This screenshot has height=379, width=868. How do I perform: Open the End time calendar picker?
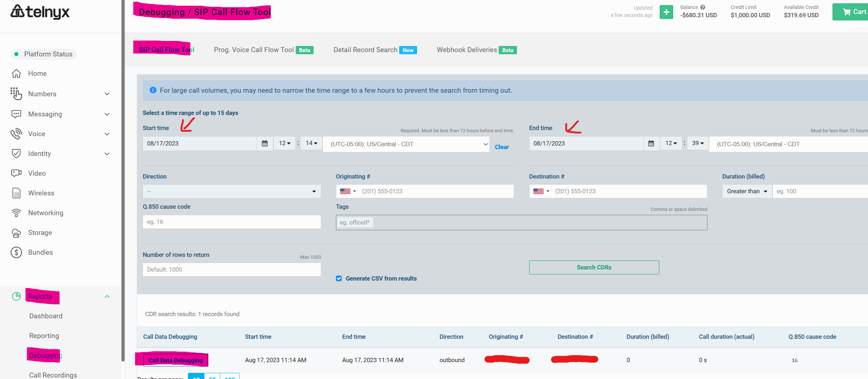pyautogui.click(x=651, y=144)
